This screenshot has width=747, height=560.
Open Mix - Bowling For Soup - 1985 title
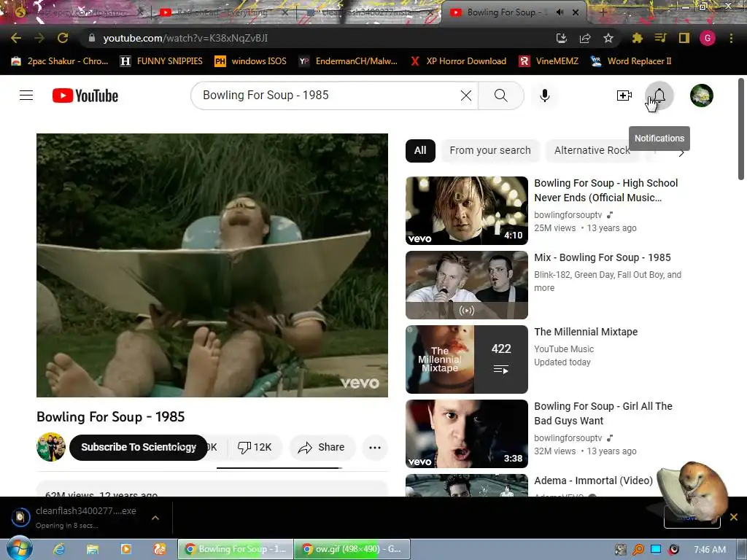click(603, 257)
